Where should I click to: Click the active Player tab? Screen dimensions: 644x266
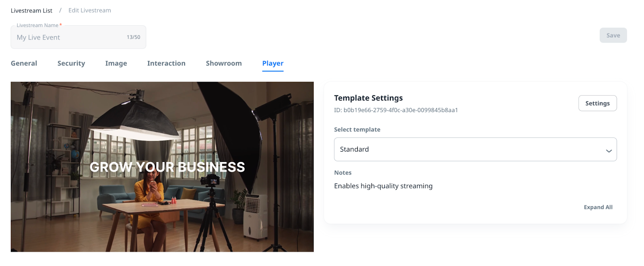(272, 63)
